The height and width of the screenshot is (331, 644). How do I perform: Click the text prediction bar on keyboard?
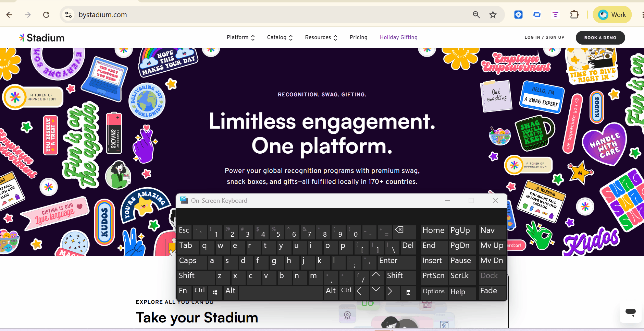click(341, 216)
